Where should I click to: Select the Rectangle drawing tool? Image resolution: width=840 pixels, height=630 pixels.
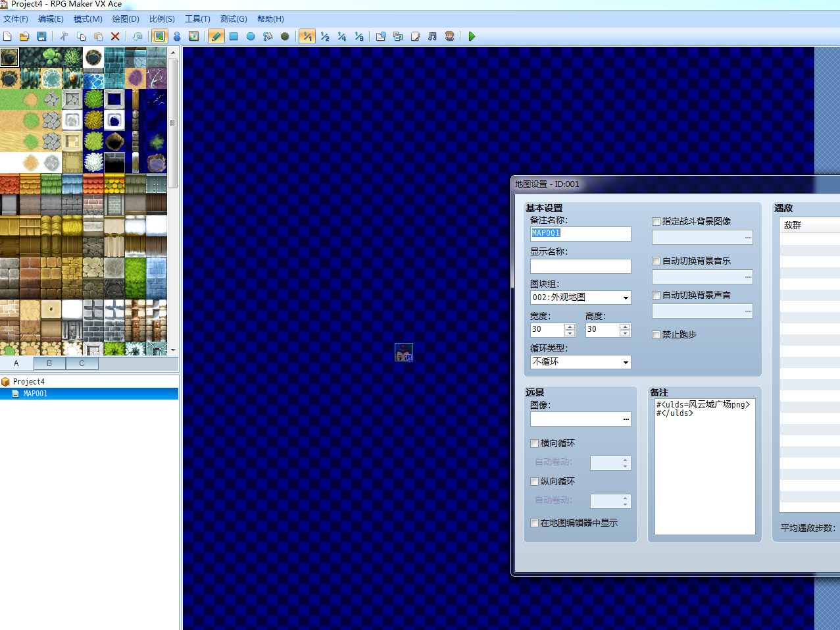pos(234,36)
